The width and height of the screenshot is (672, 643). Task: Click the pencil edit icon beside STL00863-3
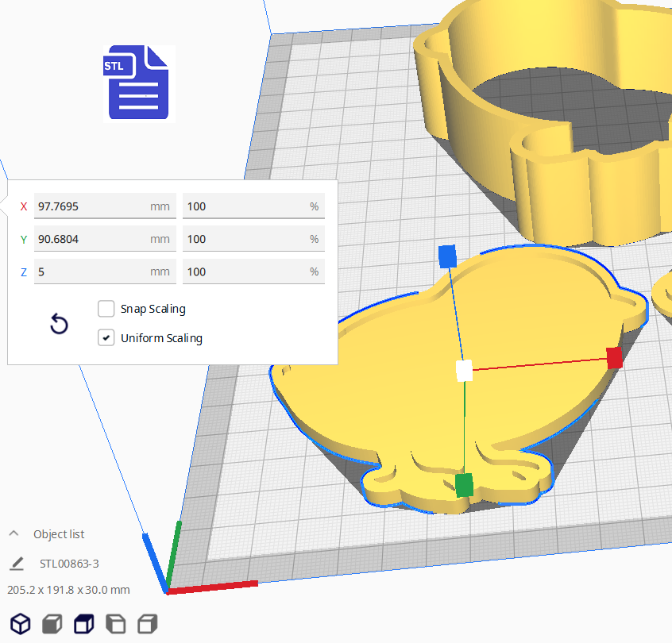17,564
